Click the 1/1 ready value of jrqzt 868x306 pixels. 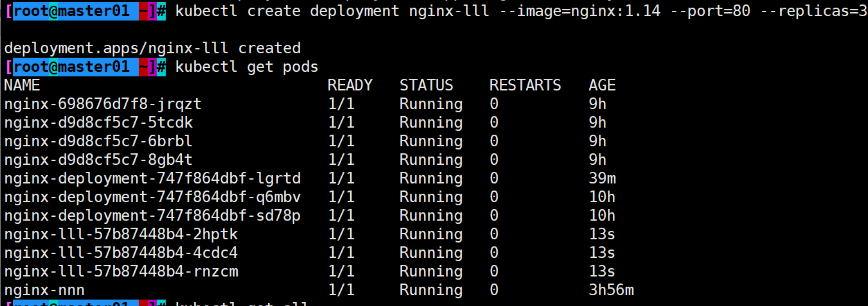point(341,104)
